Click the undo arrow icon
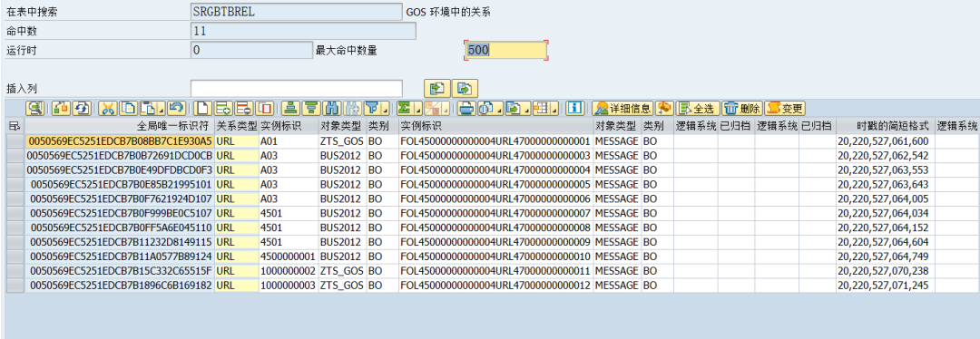This screenshot has width=980, height=339. click(x=176, y=108)
